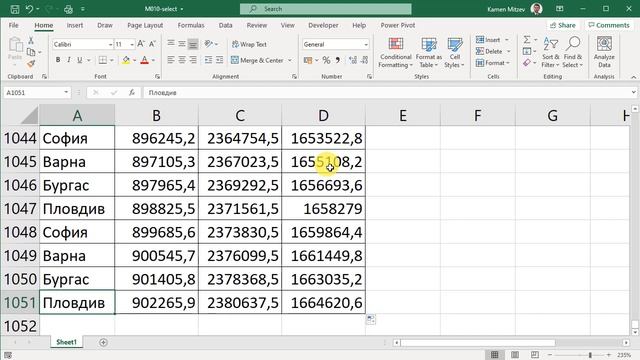Switch to the Insert tab
This screenshot has height=360, width=640.
[x=75, y=25]
